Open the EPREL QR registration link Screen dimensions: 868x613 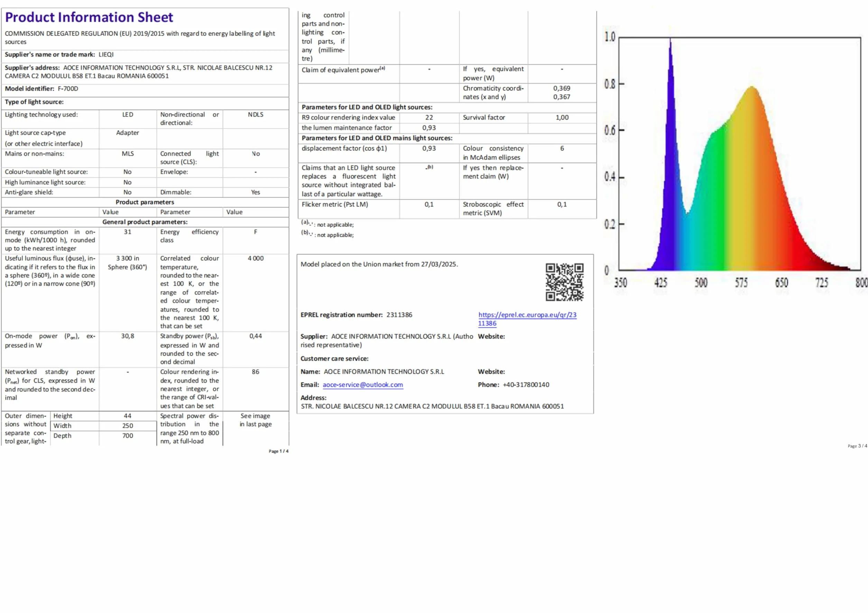coord(527,318)
